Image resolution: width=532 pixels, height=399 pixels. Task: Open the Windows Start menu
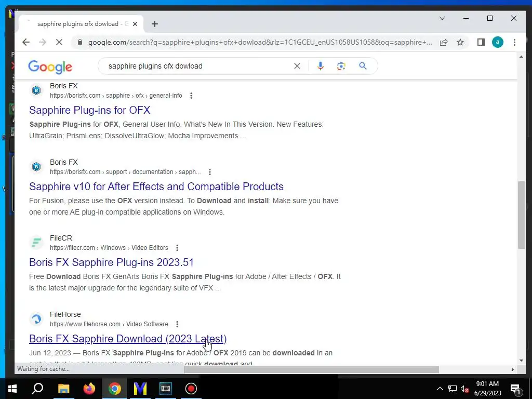(x=12, y=389)
